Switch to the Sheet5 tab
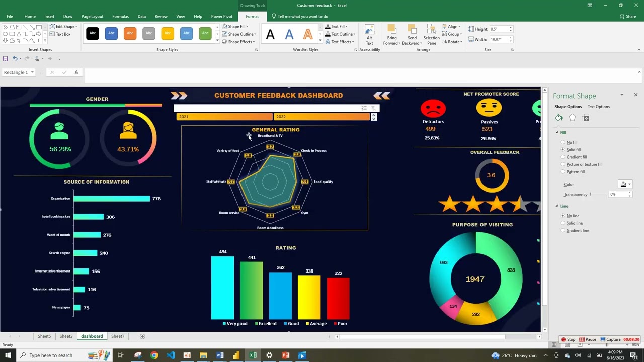This screenshot has height=362, width=644. coord(44,336)
